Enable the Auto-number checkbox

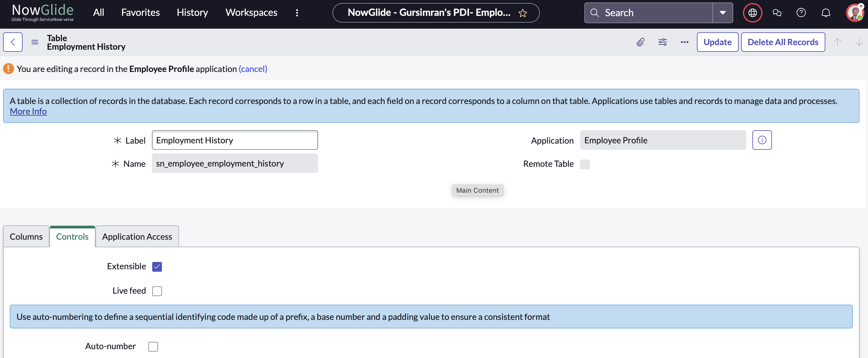click(153, 346)
